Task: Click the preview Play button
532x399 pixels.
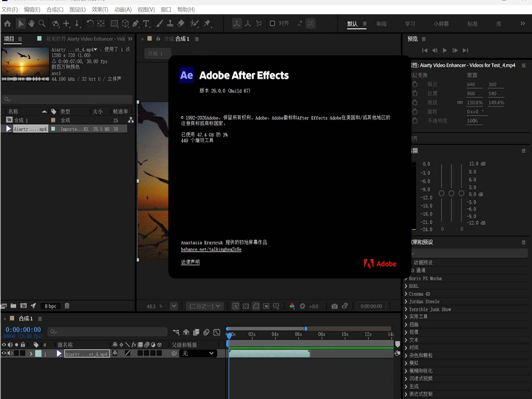Action: tap(445, 50)
